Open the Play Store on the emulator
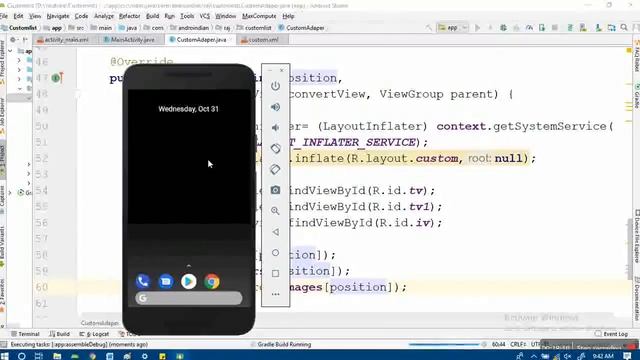 coord(189,281)
